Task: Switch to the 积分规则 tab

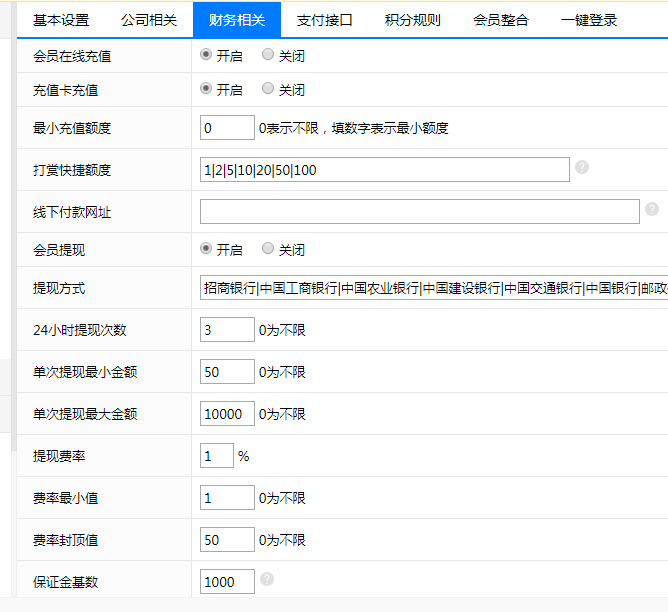Action: [413, 20]
